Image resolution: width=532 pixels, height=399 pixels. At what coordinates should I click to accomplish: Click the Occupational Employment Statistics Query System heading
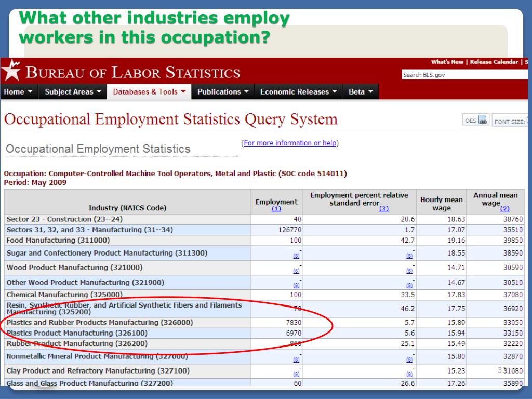(x=170, y=119)
